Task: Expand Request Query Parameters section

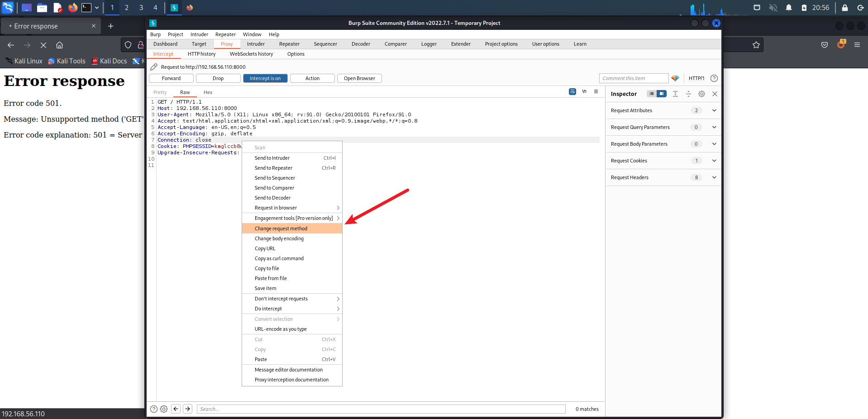Action: (714, 127)
